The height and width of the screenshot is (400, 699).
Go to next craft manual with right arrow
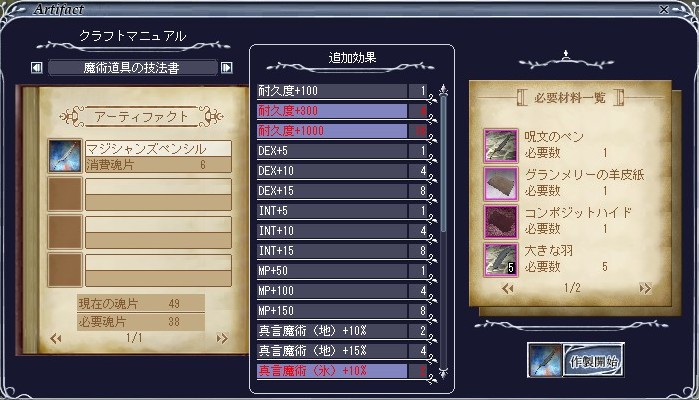tap(226, 68)
